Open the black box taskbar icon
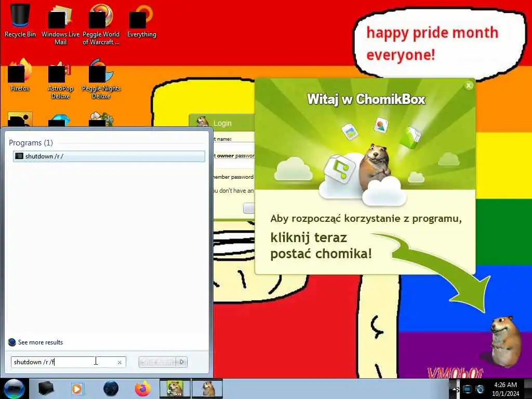This screenshot has height=399, width=532. coord(46,389)
